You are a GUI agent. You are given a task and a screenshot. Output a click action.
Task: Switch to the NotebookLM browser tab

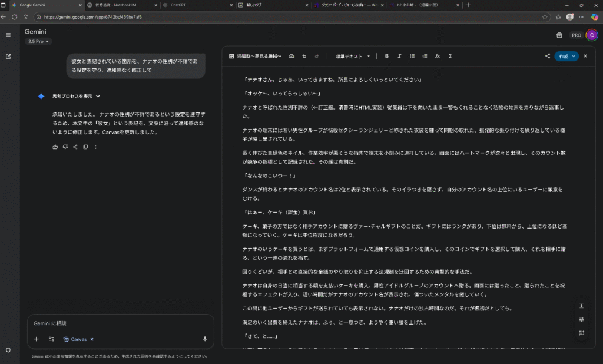118,5
